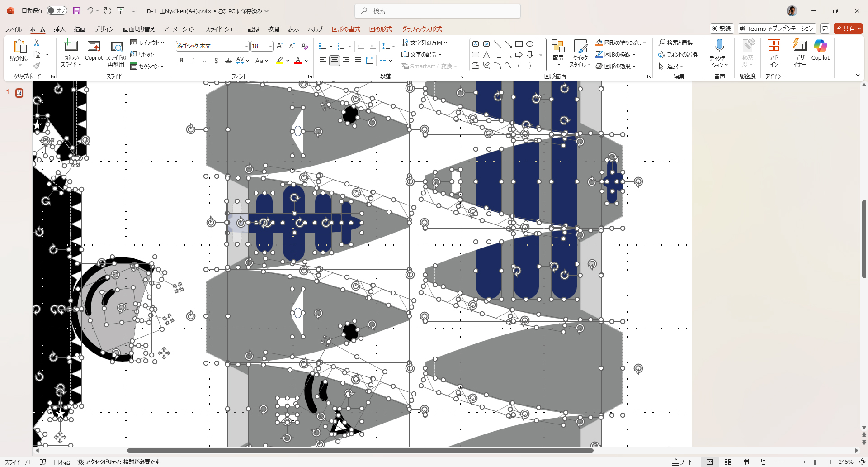This screenshot has width=868, height=467.
Task: Select slide 1 thumbnail in panel
Action: (x=19, y=93)
